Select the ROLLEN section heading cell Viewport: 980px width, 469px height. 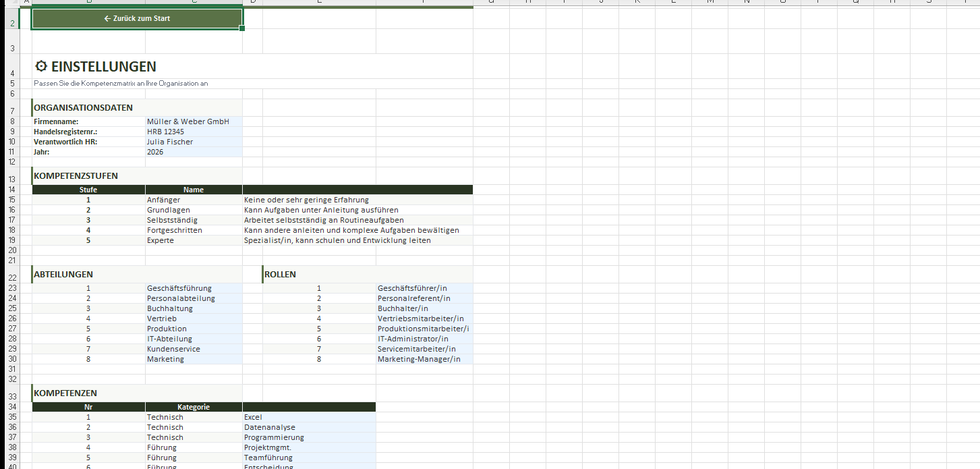318,274
